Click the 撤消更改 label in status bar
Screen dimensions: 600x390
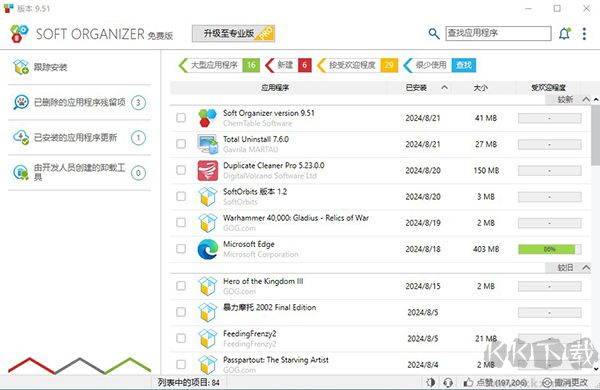pyautogui.click(x=571, y=382)
